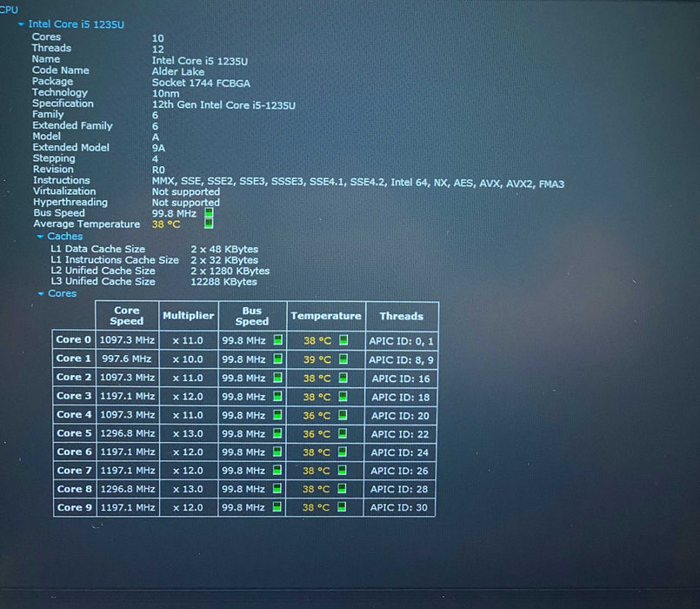Click Core 2 bus speed graph icon

(277, 378)
